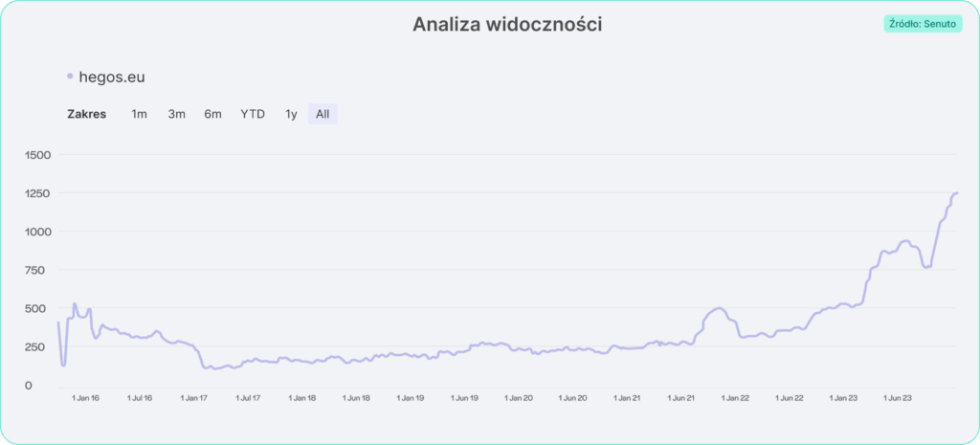Pick the 1y range
Screen dimensions: 980x445
pyautogui.click(x=291, y=114)
